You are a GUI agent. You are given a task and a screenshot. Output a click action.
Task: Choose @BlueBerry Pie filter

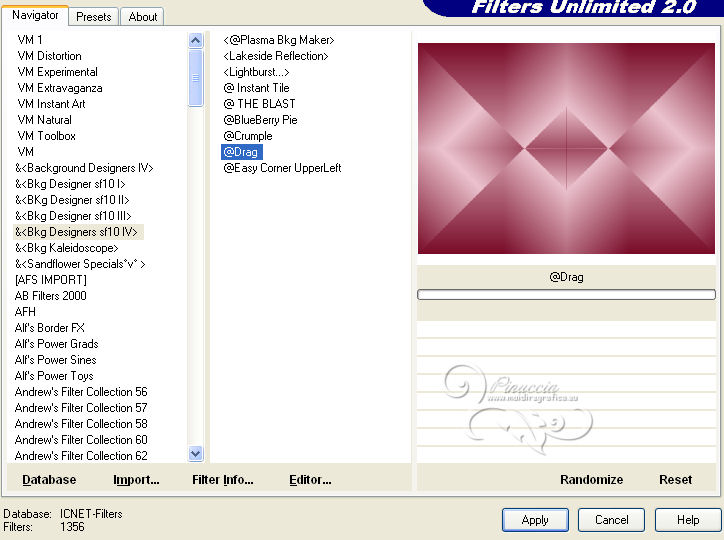(260, 120)
